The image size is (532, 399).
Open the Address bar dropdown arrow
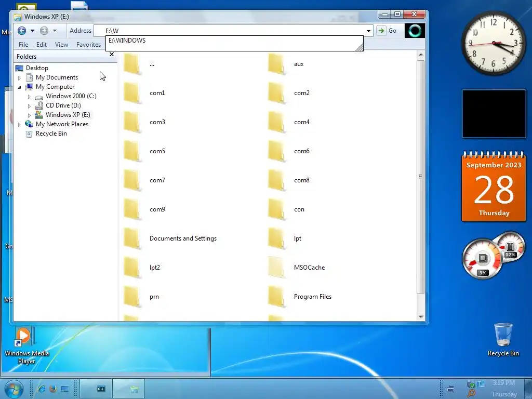[368, 31]
